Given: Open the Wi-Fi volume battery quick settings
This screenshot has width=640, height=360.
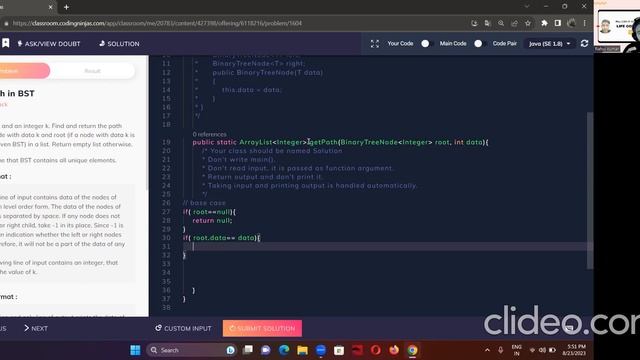Looking at the screenshot, I should click(x=542, y=350).
